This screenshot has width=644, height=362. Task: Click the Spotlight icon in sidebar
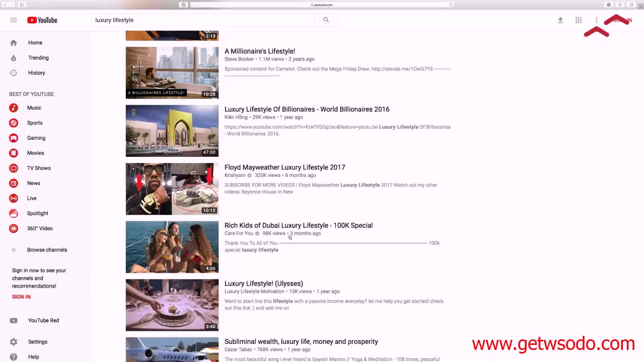(14, 213)
